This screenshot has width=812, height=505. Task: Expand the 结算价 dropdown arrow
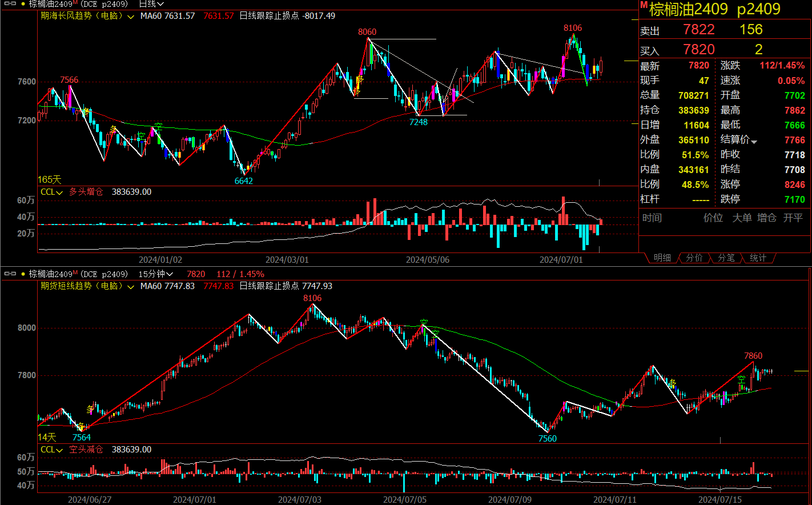[754, 141]
